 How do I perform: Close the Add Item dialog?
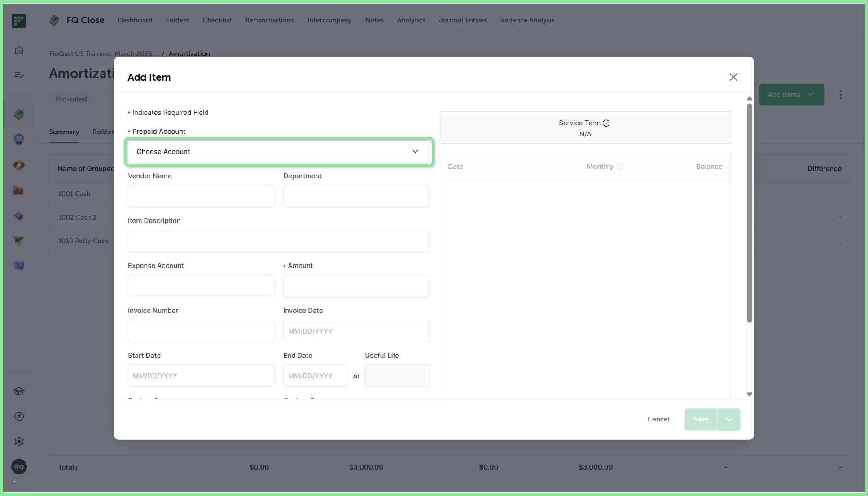(733, 77)
